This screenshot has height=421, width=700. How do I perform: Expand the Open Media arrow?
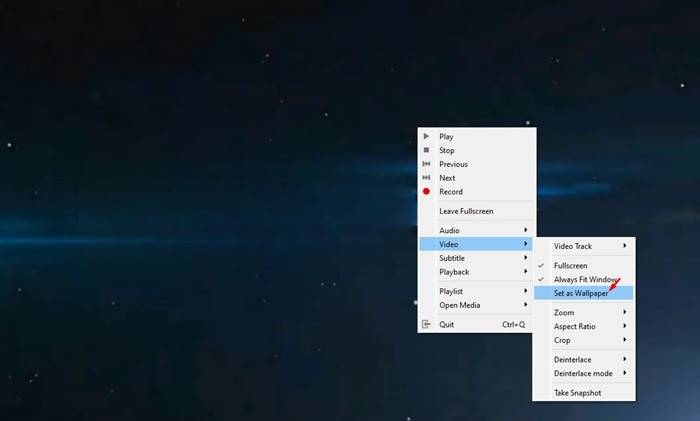tap(526, 304)
